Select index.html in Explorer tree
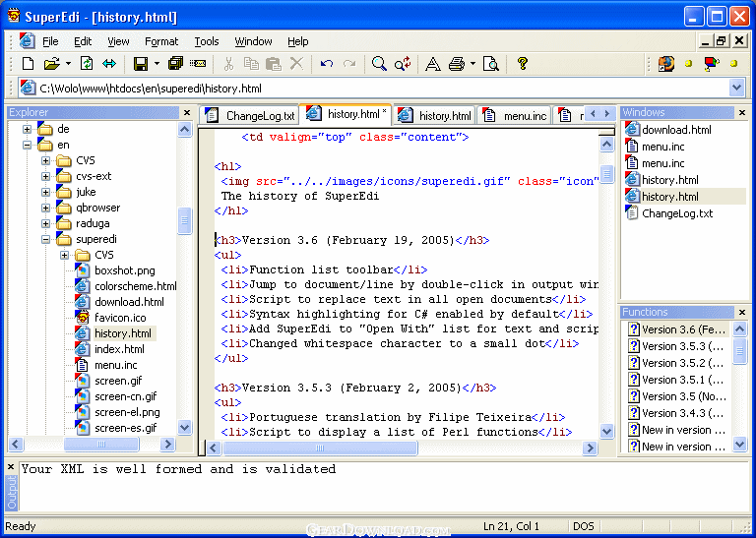The image size is (756, 538). point(119,349)
